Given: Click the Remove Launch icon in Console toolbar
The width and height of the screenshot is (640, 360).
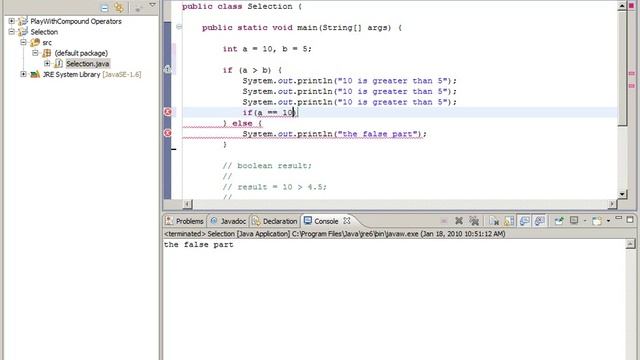Looking at the screenshot, I should pos(459,221).
